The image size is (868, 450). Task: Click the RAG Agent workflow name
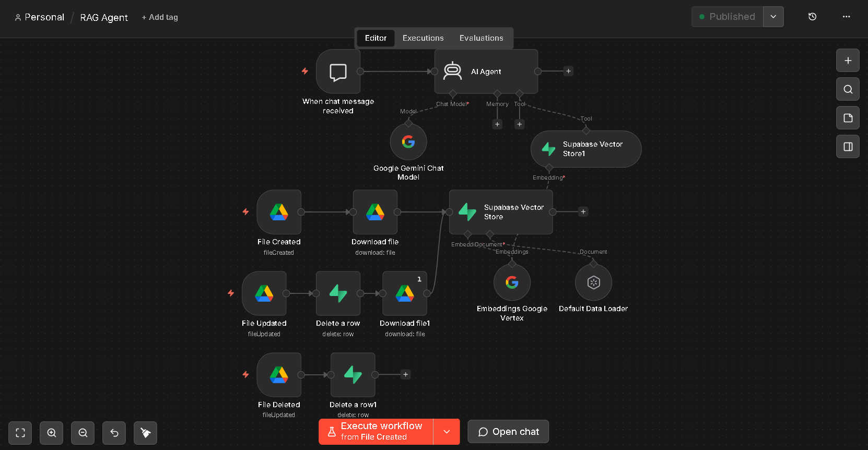pos(104,17)
